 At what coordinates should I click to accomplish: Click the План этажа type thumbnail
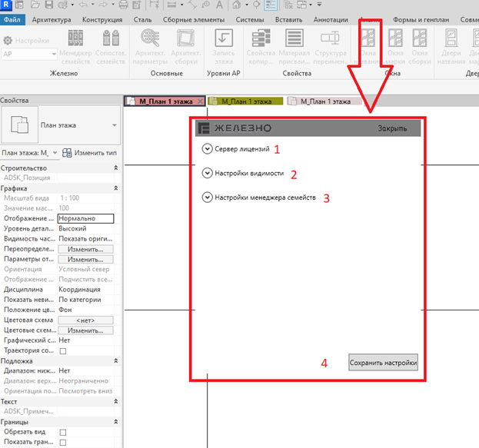tap(20, 124)
